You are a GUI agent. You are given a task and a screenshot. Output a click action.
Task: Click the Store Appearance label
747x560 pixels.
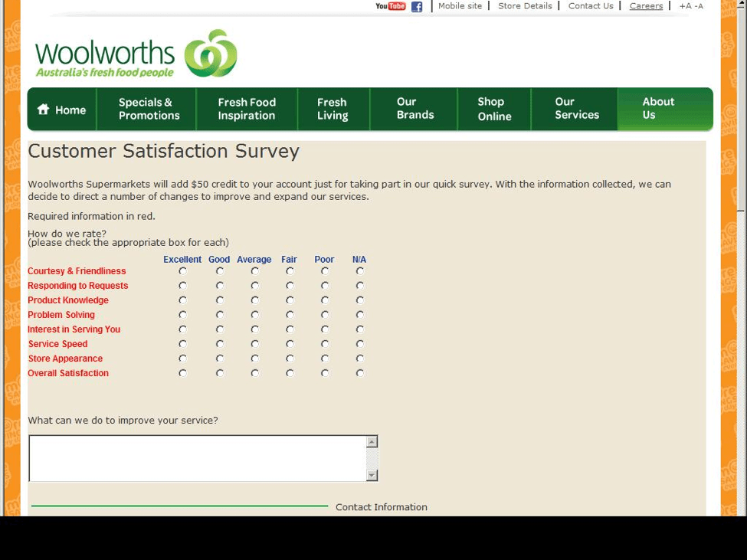[65, 359]
